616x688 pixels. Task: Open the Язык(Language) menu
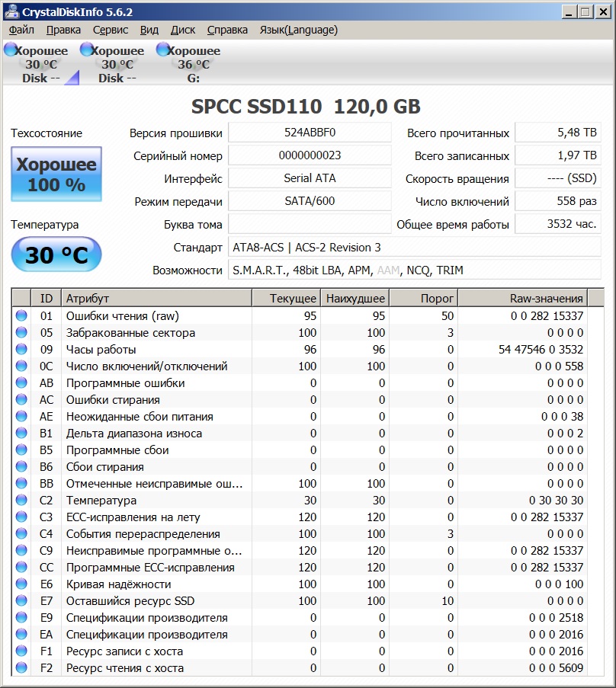pyautogui.click(x=298, y=30)
